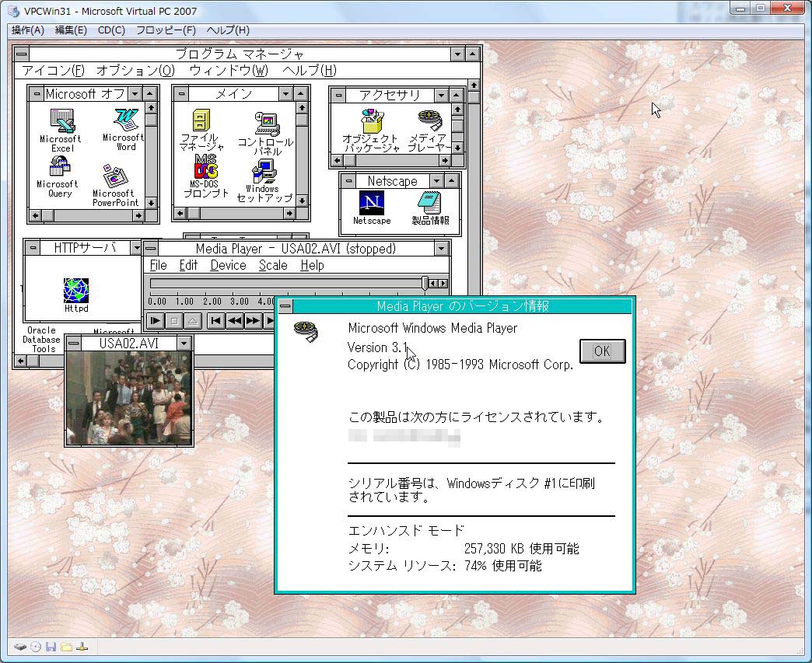Click the floppy disk icon in status bar

point(51,647)
